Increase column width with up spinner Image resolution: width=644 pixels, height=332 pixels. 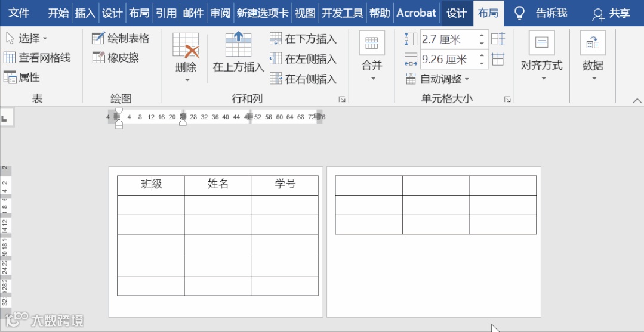click(x=482, y=55)
